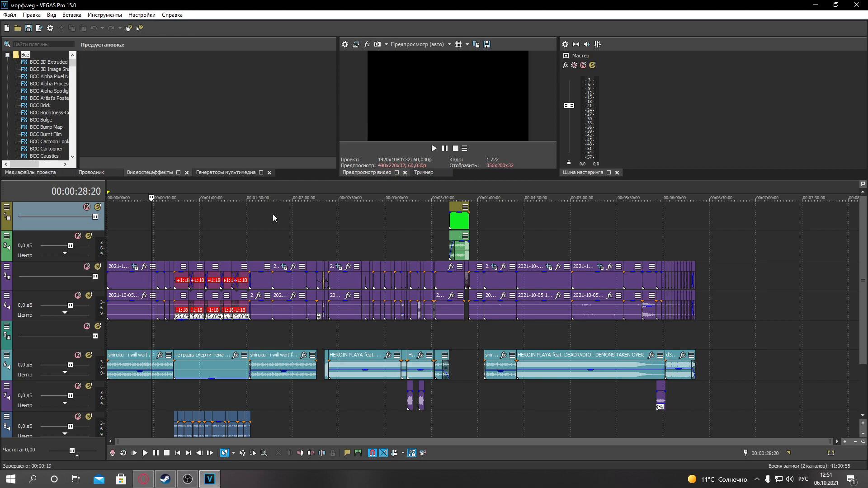Insert a marker using the marker icon
868x488 pixels.
[x=347, y=453]
